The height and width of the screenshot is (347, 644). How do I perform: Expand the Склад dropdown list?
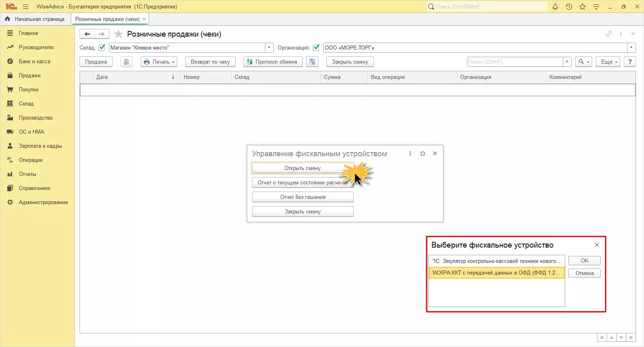pyautogui.click(x=269, y=48)
